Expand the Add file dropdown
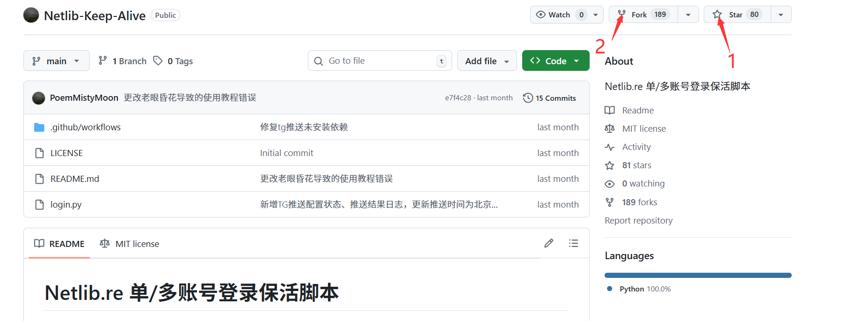Image resolution: width=868 pixels, height=321 pixels. (x=487, y=61)
